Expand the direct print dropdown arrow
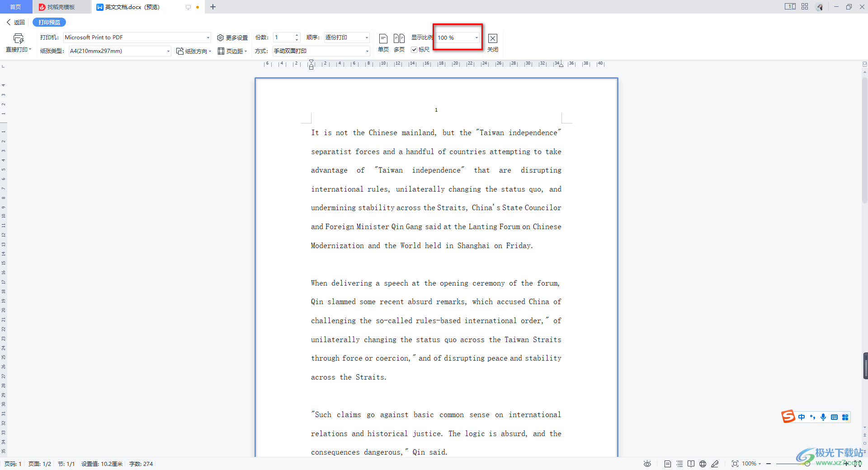 tap(30, 49)
